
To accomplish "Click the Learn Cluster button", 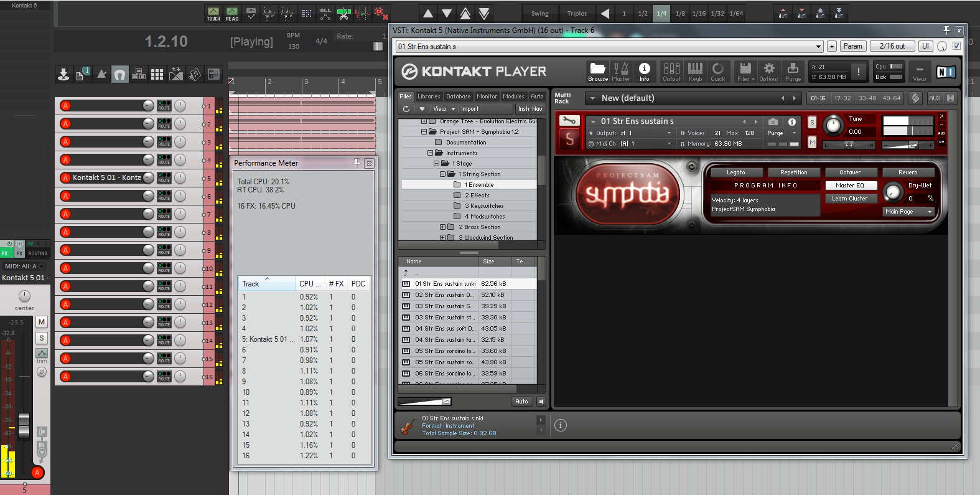I will [x=850, y=199].
